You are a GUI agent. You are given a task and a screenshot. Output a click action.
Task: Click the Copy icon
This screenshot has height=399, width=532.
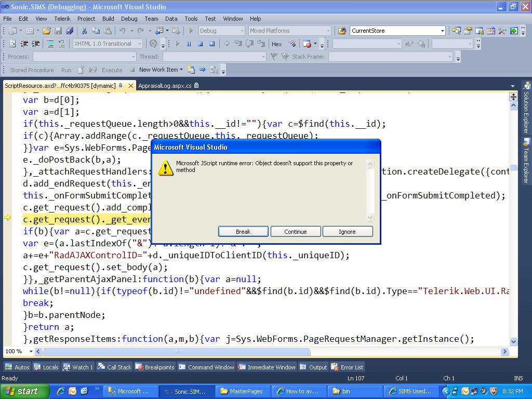[x=96, y=31]
